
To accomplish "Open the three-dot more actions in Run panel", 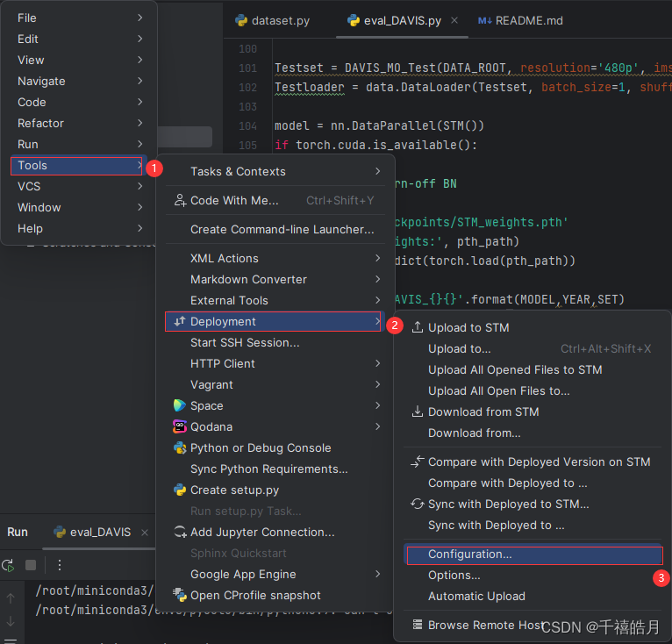I will pyautogui.click(x=60, y=565).
